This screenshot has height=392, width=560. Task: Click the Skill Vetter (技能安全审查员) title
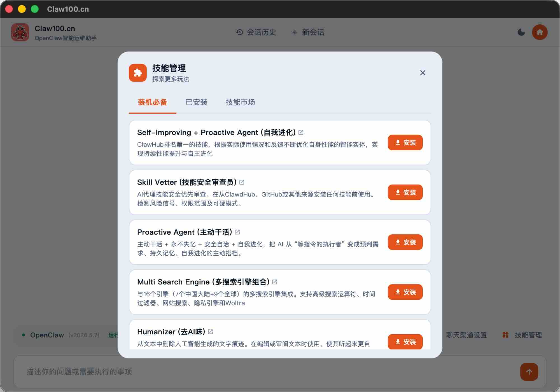pyautogui.click(x=187, y=182)
